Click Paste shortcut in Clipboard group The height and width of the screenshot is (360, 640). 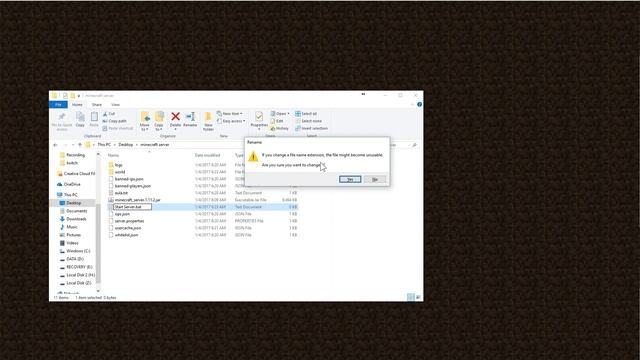(118, 129)
